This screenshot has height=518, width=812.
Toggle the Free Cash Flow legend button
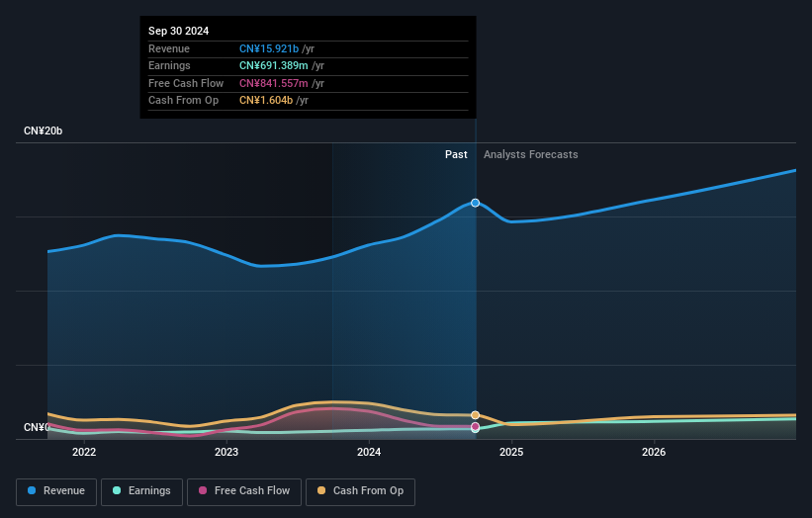pyautogui.click(x=244, y=491)
